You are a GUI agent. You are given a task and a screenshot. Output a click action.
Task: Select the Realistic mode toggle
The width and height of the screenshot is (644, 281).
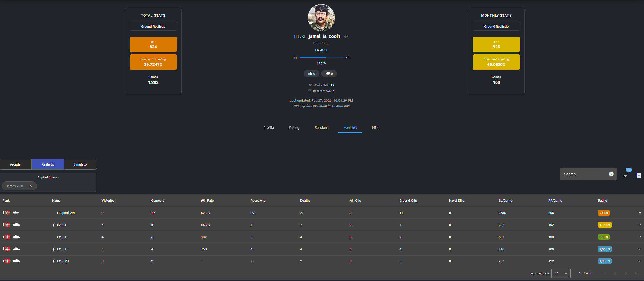[x=48, y=164]
